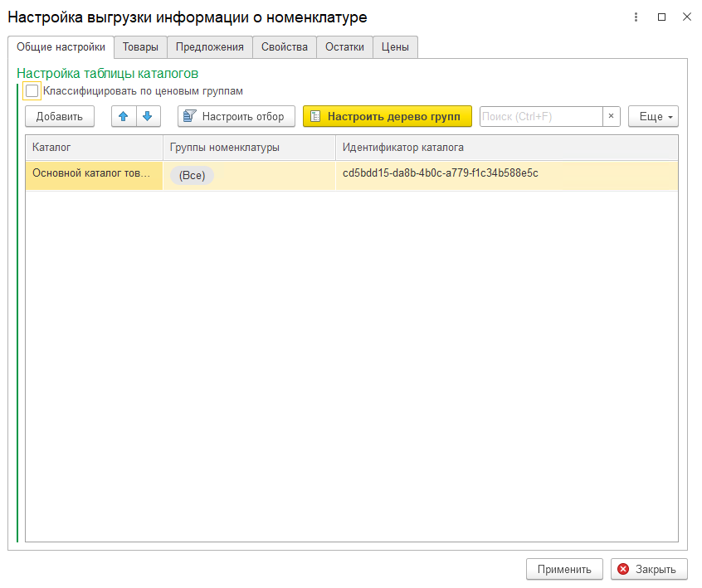Screen dimensions: 702x588
Task: Expand the Еще dropdown menu
Action: pos(653,117)
